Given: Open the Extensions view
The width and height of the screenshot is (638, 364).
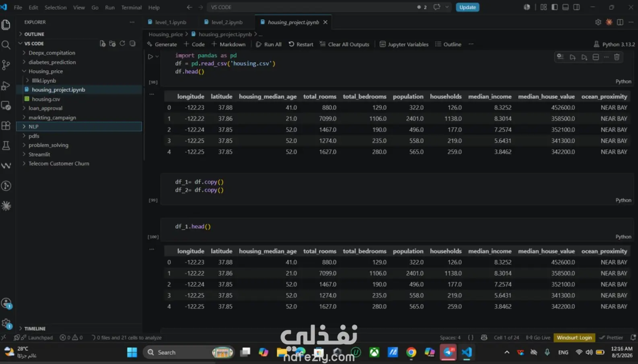Looking at the screenshot, I should tap(6, 125).
